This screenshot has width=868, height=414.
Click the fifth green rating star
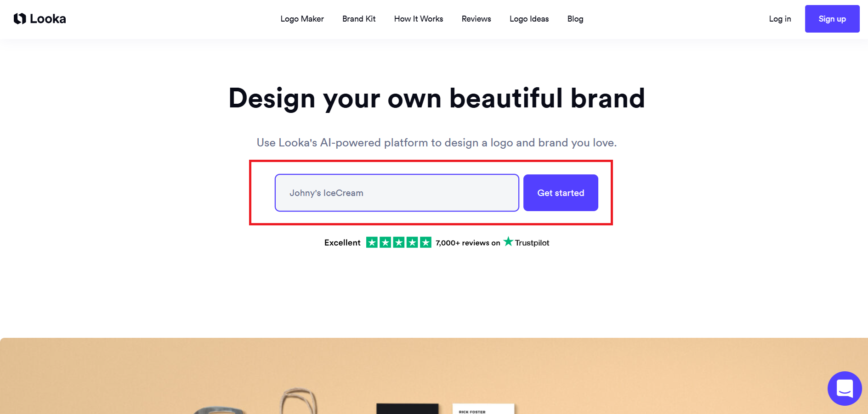[x=426, y=242]
